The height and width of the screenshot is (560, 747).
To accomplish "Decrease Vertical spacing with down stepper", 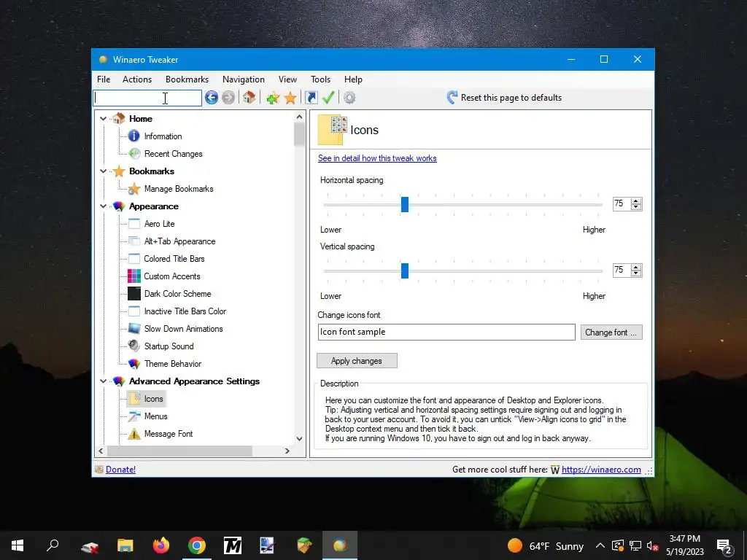I will (636, 273).
